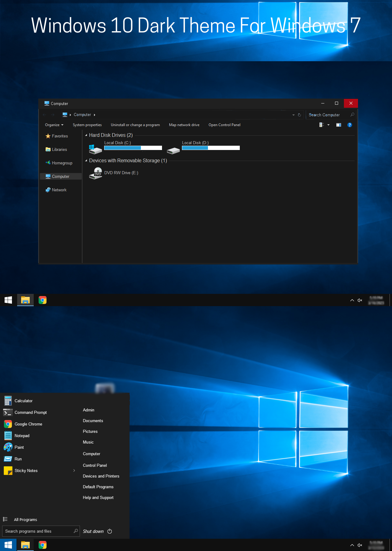Image resolution: width=392 pixels, height=551 pixels.
Task: Open the Local Disk (D:) drive icon
Action: click(x=173, y=151)
